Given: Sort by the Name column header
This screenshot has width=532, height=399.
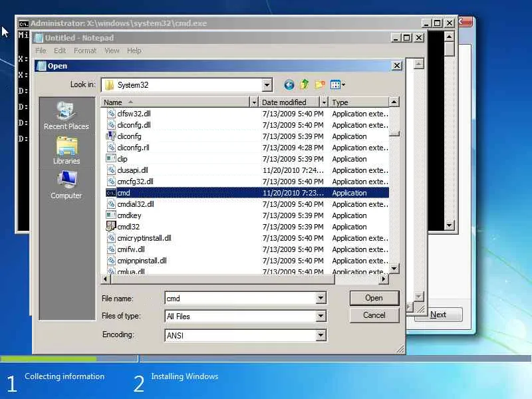Looking at the screenshot, I should [x=175, y=102].
